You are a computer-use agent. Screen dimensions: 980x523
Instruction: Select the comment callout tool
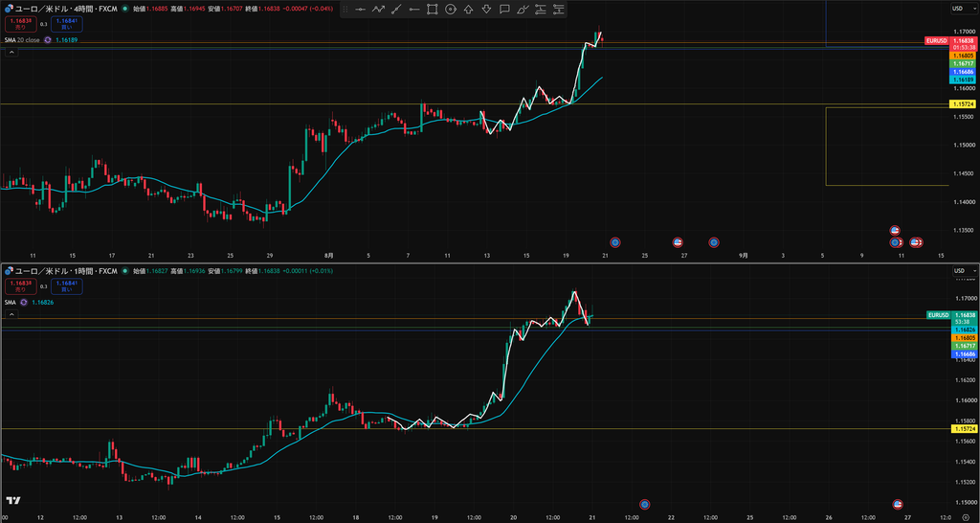click(x=504, y=10)
